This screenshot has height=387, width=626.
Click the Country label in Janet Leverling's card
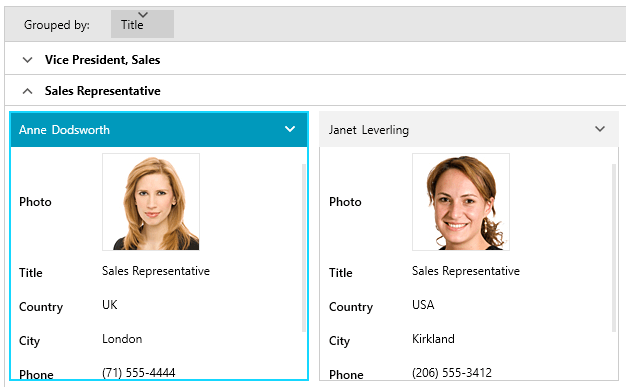click(351, 307)
